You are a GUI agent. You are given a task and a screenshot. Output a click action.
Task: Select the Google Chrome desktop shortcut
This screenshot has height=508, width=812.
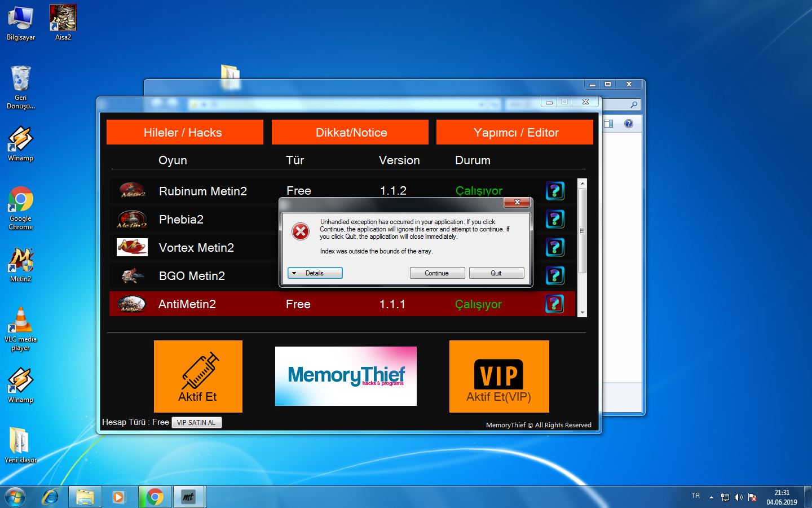[21, 208]
